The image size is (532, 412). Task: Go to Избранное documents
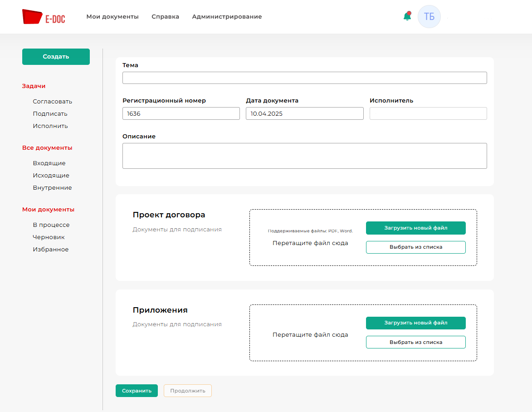tap(50, 250)
